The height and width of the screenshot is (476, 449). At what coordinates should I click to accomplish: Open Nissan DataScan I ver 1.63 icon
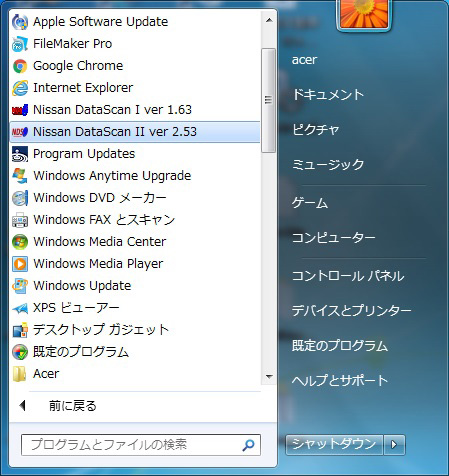pos(20,110)
